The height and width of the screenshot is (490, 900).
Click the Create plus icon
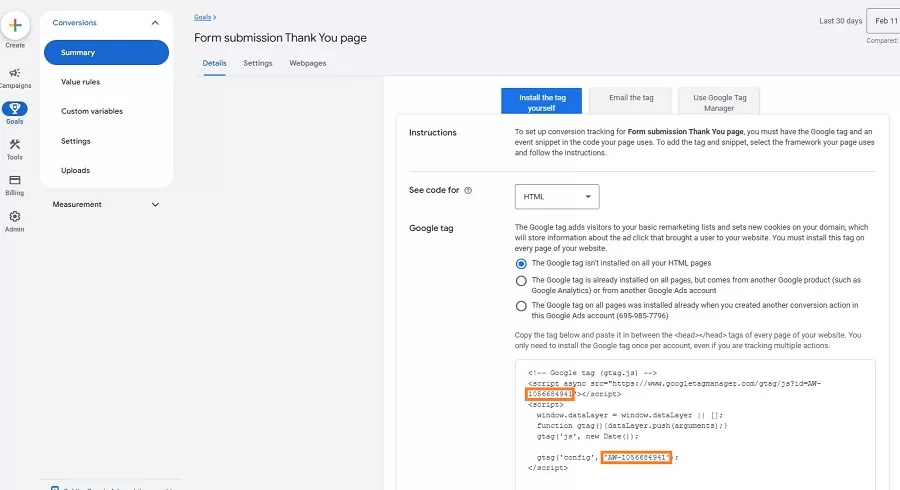tap(15, 25)
